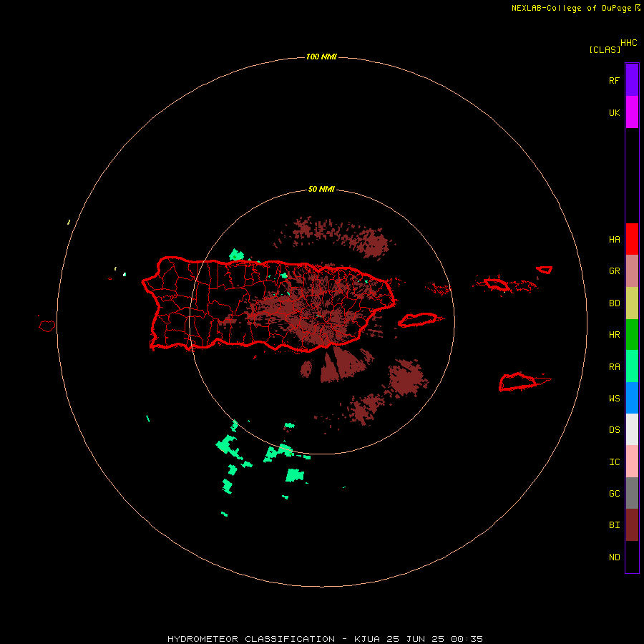Screen dimensions: 644x644
Task: Click the green rain echo on Puerto Rico's north coast
Action: pos(236,255)
